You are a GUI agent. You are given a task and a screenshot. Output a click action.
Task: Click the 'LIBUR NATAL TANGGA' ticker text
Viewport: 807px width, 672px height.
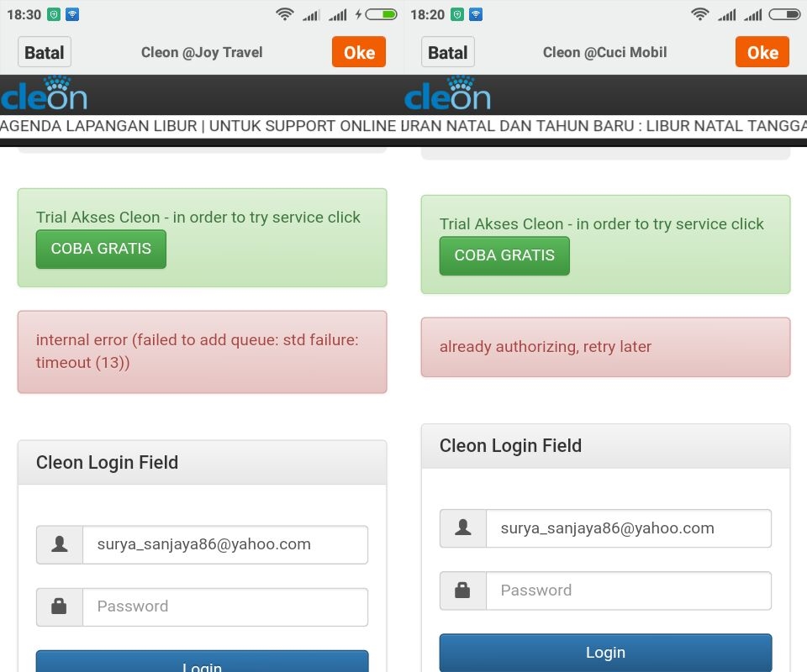click(726, 126)
